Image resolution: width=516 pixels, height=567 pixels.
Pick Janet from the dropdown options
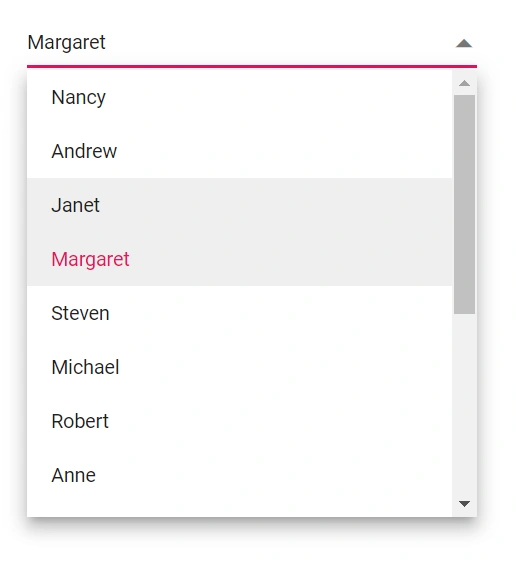tap(239, 205)
